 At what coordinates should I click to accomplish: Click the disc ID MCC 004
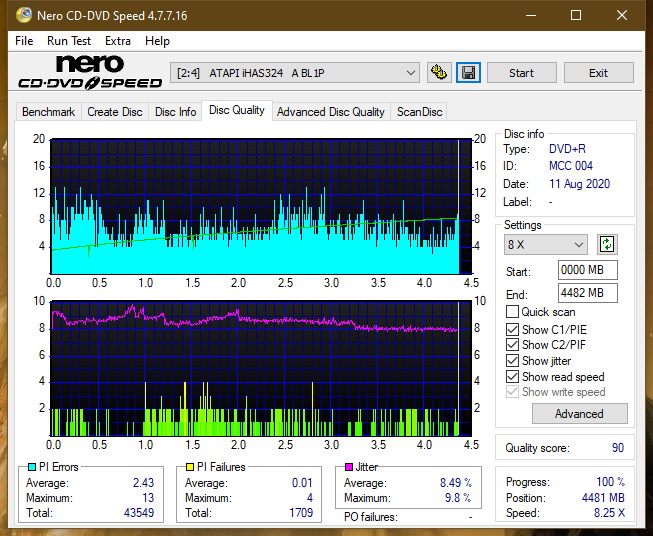pyautogui.click(x=571, y=166)
